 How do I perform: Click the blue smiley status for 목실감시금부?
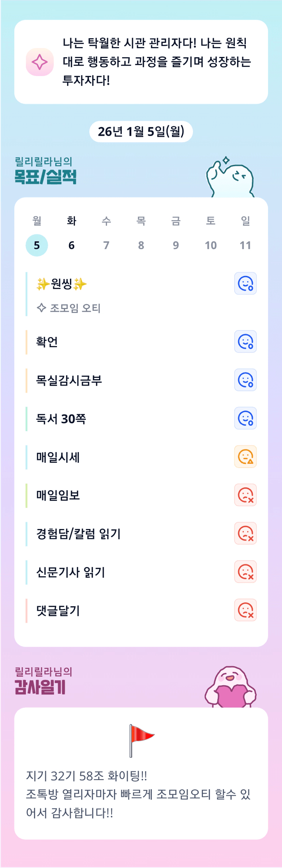coord(245,380)
